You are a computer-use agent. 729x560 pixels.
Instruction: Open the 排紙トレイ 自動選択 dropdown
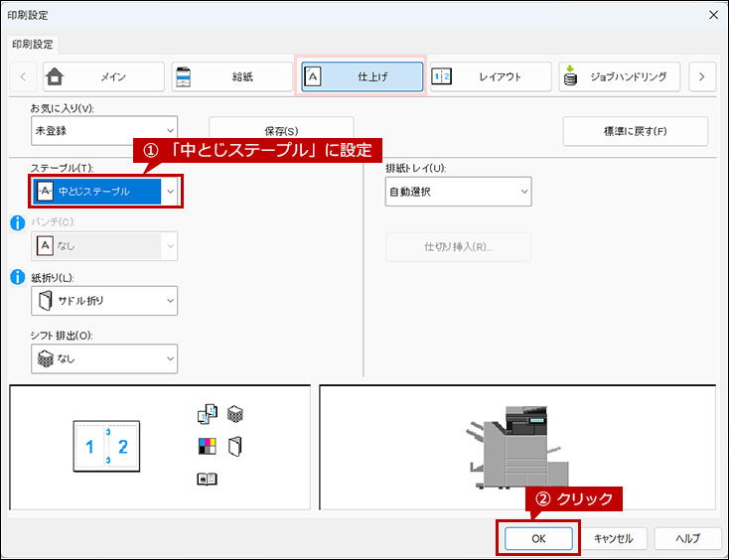[459, 192]
